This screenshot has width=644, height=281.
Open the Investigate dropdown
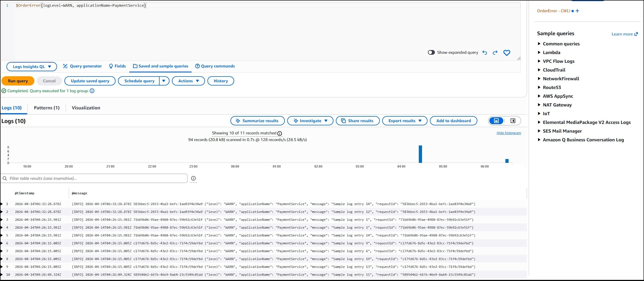coord(310,121)
